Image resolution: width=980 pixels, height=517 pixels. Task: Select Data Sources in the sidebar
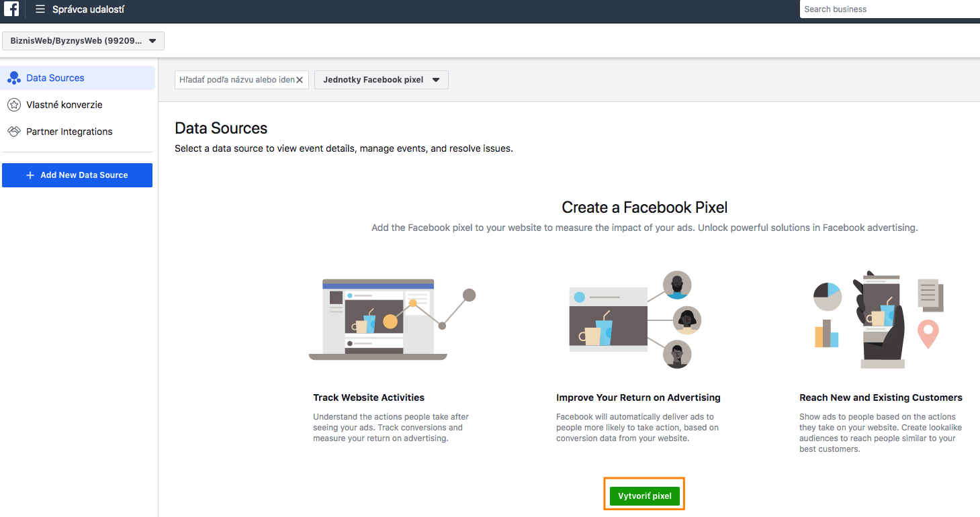[78, 78]
